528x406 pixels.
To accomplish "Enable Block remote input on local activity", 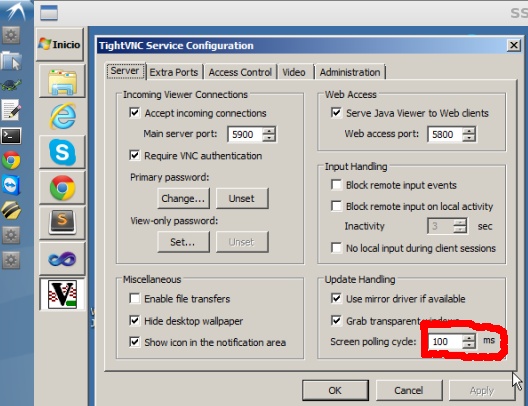I will coord(336,206).
